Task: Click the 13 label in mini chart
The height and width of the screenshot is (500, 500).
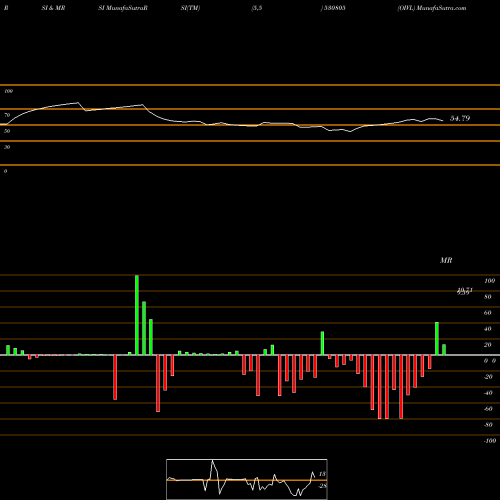Action: [x=322, y=474]
